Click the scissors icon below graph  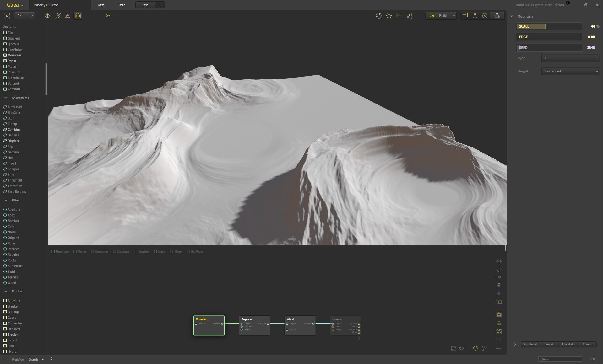tap(485, 348)
